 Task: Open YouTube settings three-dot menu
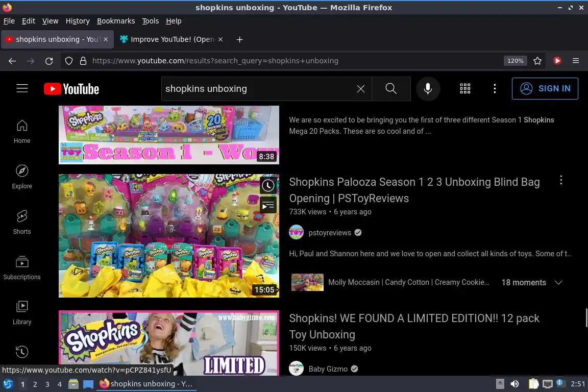pyautogui.click(x=495, y=88)
